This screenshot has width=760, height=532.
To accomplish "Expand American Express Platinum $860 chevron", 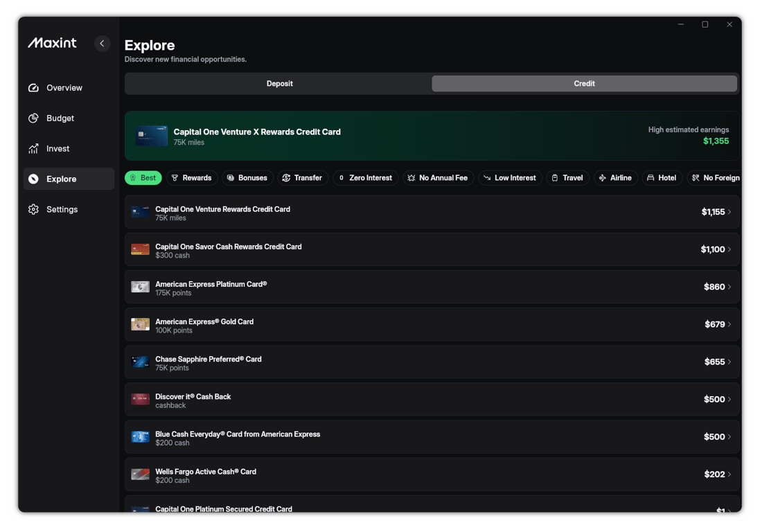I will [x=730, y=287].
